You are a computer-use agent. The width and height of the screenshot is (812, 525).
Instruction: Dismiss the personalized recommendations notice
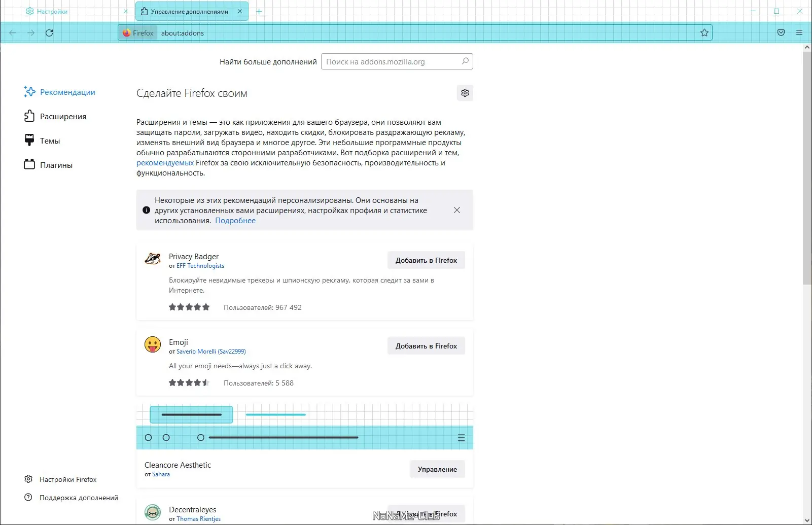pyautogui.click(x=457, y=210)
